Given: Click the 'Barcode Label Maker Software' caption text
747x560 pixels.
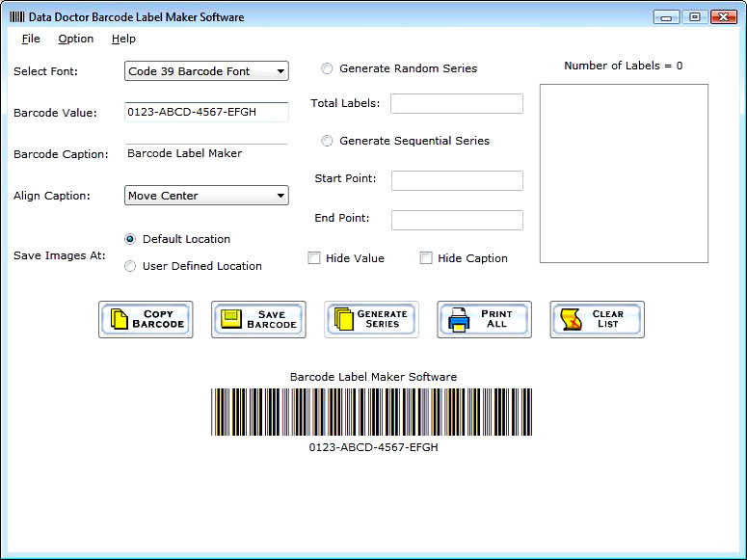Looking at the screenshot, I should click(374, 377).
